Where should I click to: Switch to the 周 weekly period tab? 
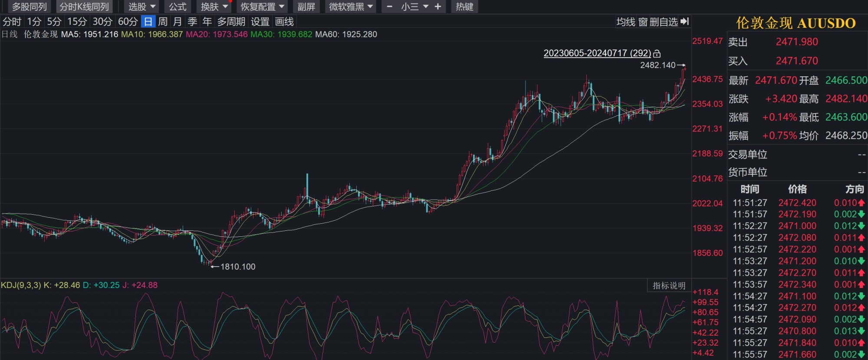[163, 22]
